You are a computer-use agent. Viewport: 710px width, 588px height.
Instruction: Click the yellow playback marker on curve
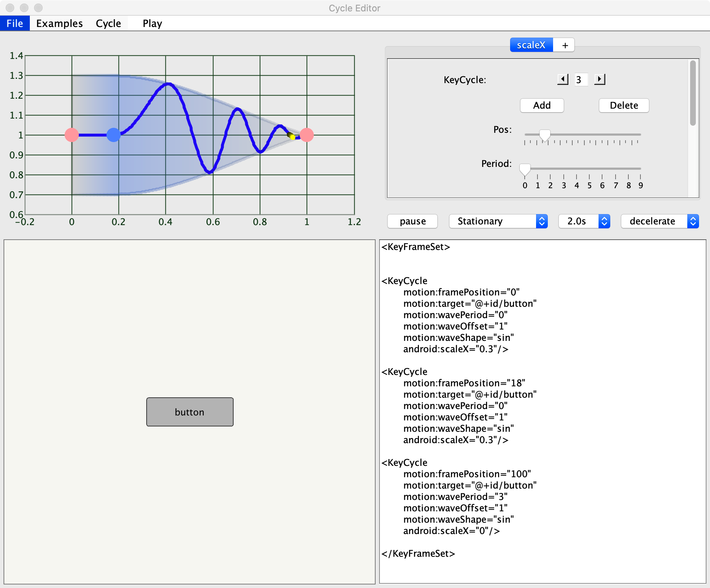292,137
